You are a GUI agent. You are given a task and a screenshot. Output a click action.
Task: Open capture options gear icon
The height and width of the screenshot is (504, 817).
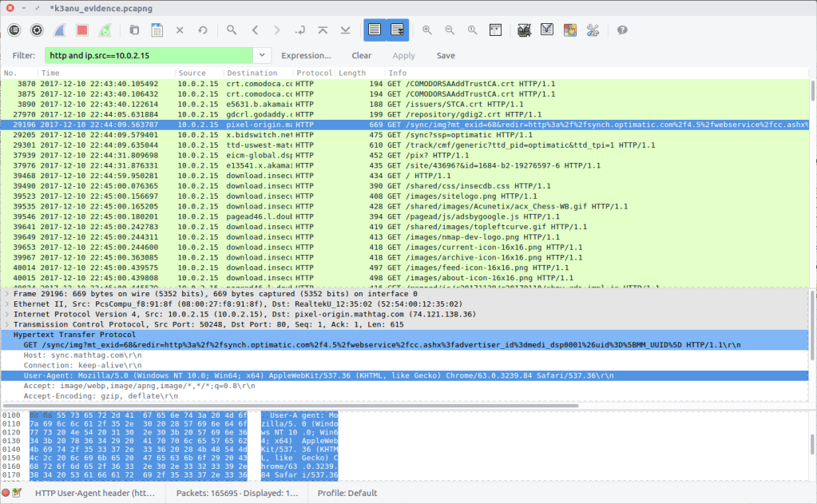point(37,30)
